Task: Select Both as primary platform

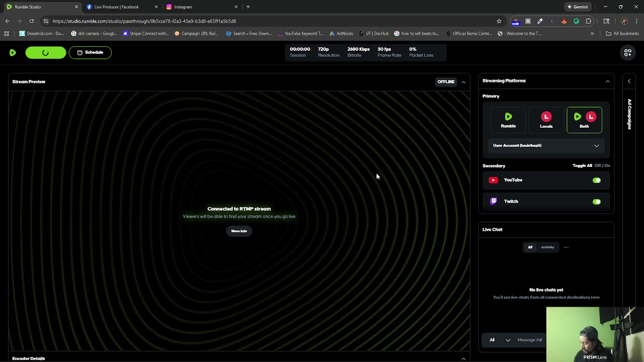Action: coord(584,120)
